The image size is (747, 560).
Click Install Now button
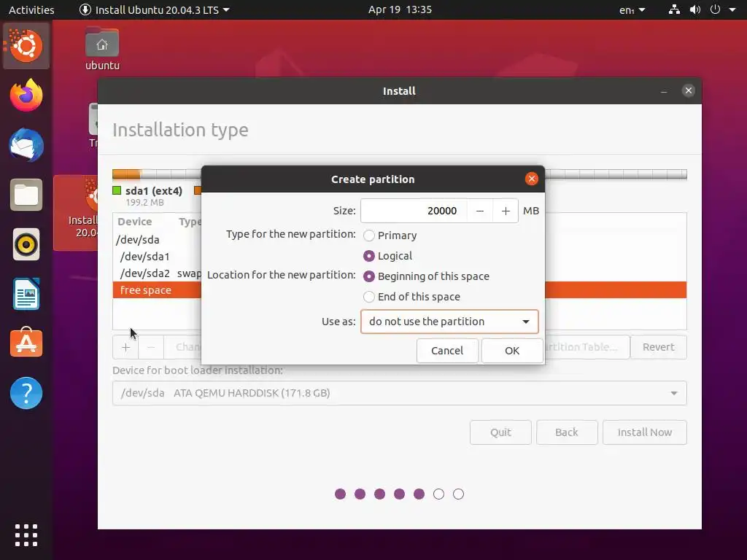645,432
